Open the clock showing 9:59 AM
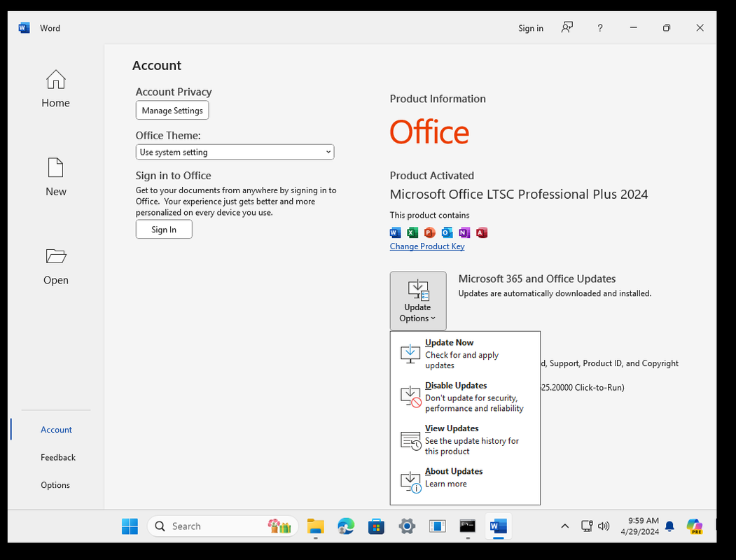 pos(639,526)
